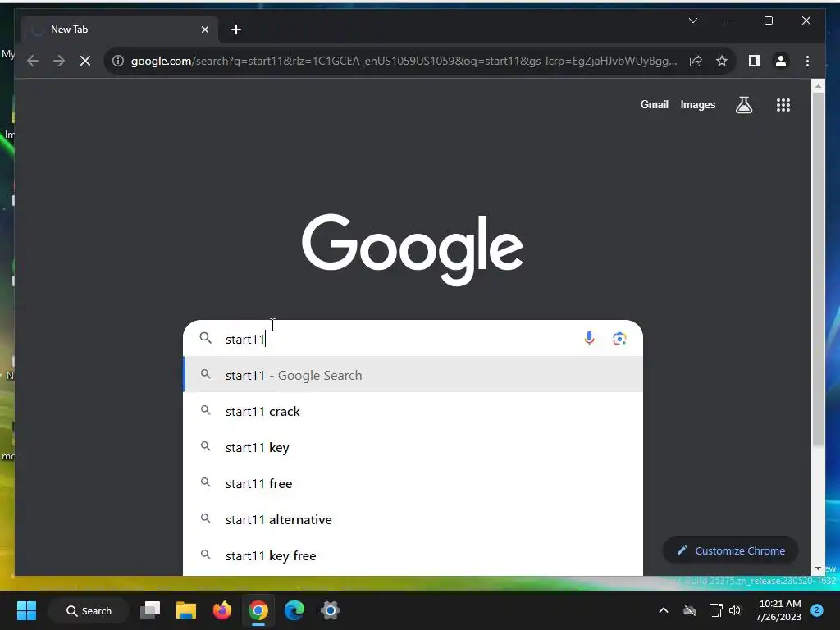Launch Microsoft Edge from taskbar
The image size is (840, 630).
[x=294, y=610]
